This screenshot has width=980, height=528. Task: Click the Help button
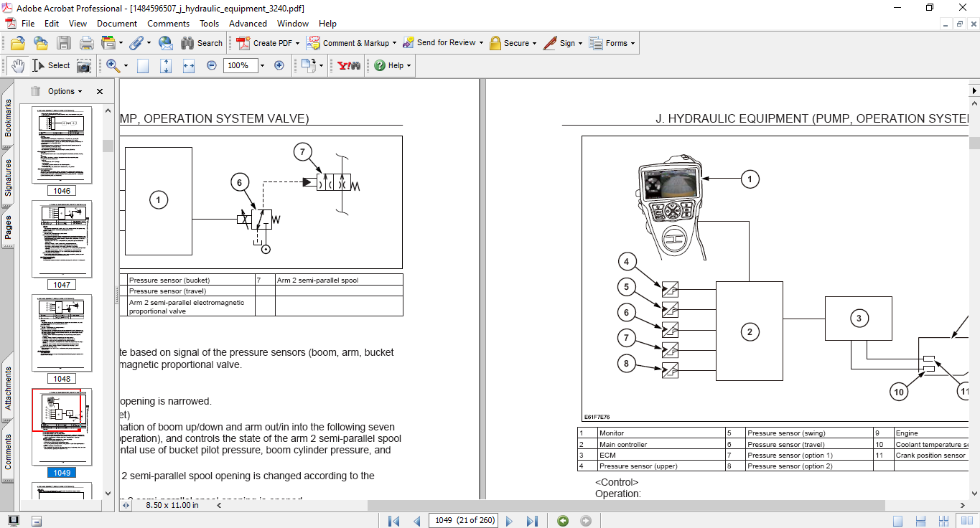[390, 65]
